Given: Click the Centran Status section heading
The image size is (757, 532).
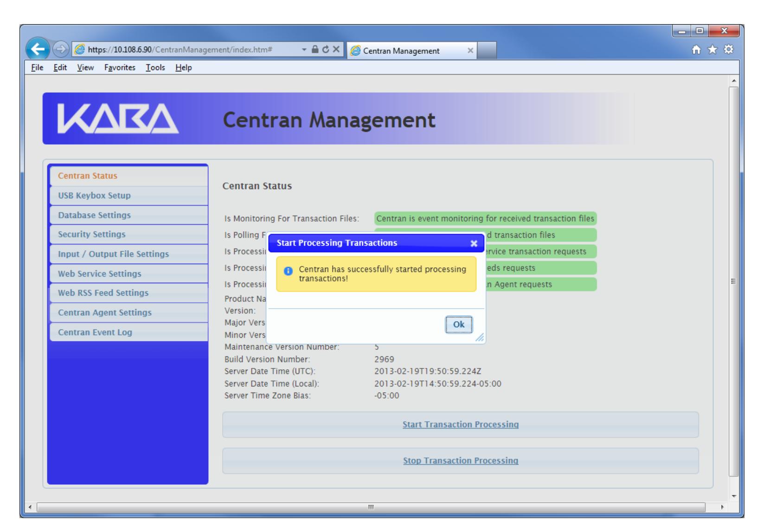Looking at the screenshot, I should click(x=257, y=186).
